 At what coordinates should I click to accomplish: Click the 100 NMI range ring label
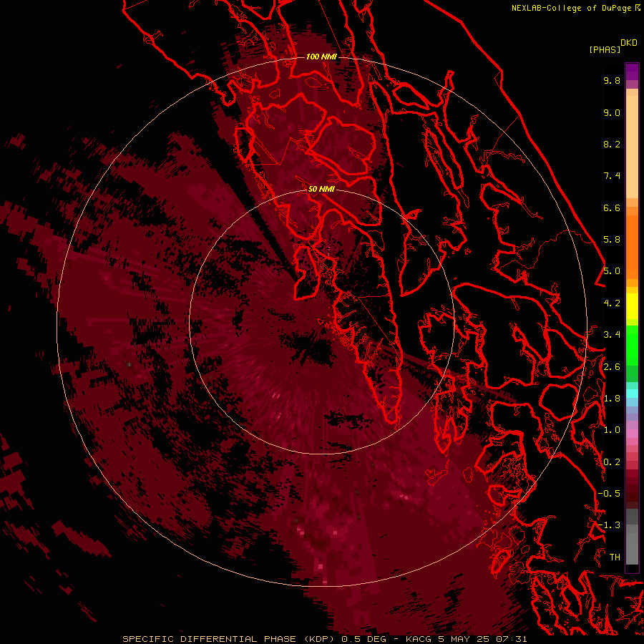[321, 57]
